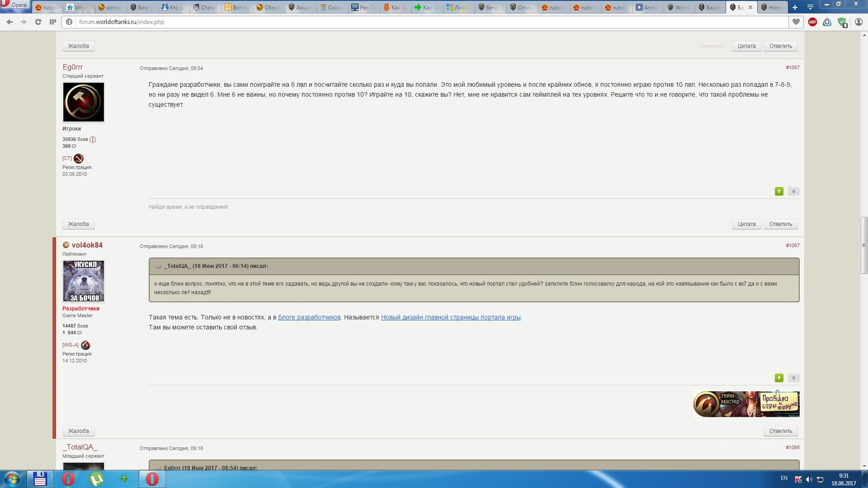Click the info icon beside 35936 боев
The image size is (868, 488).
(93, 139)
